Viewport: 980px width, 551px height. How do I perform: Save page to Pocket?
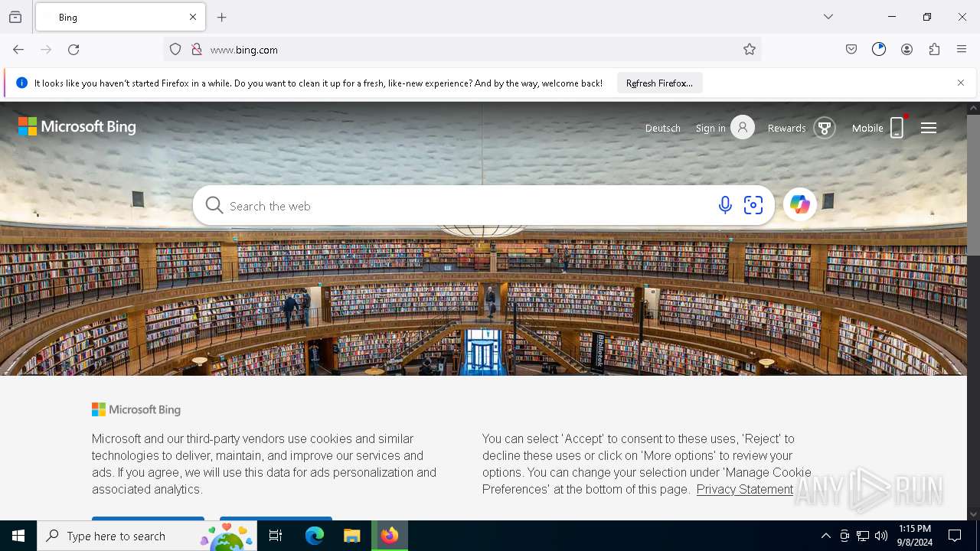click(851, 50)
